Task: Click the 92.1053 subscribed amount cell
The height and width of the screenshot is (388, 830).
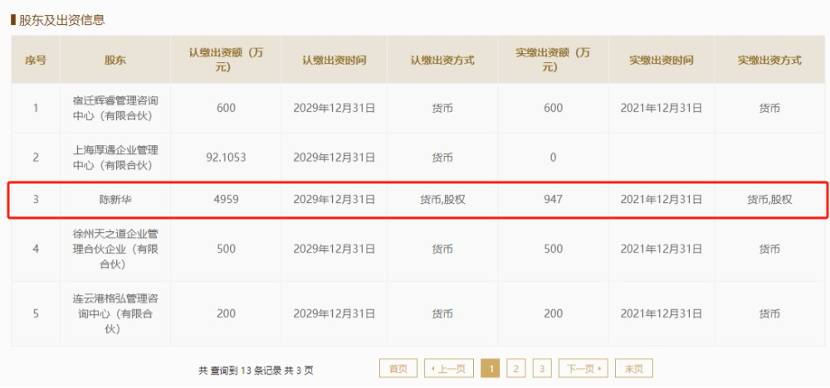Action: tap(226, 157)
